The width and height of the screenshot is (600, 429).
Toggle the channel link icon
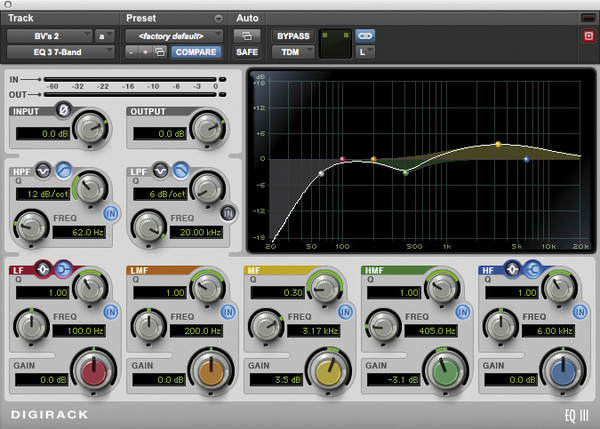pyautogui.click(x=365, y=36)
